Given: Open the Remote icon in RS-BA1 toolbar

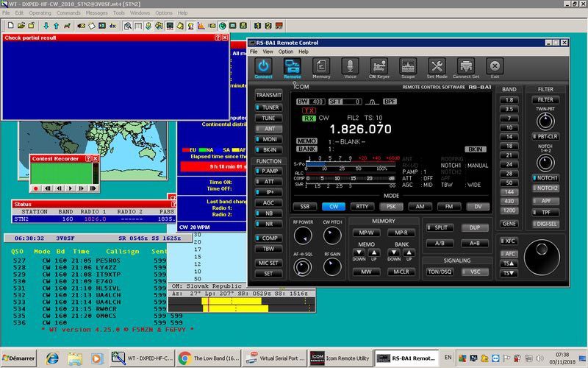Looking at the screenshot, I should 292,66.
